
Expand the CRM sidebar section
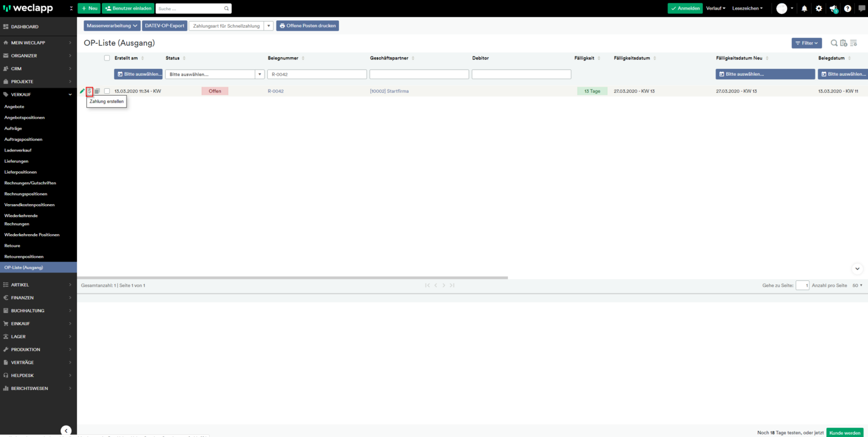(x=38, y=68)
